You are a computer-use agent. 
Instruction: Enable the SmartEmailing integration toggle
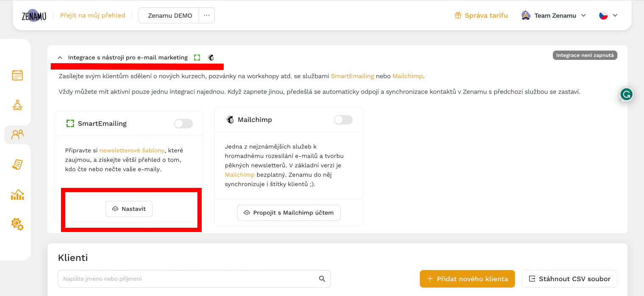pos(183,123)
